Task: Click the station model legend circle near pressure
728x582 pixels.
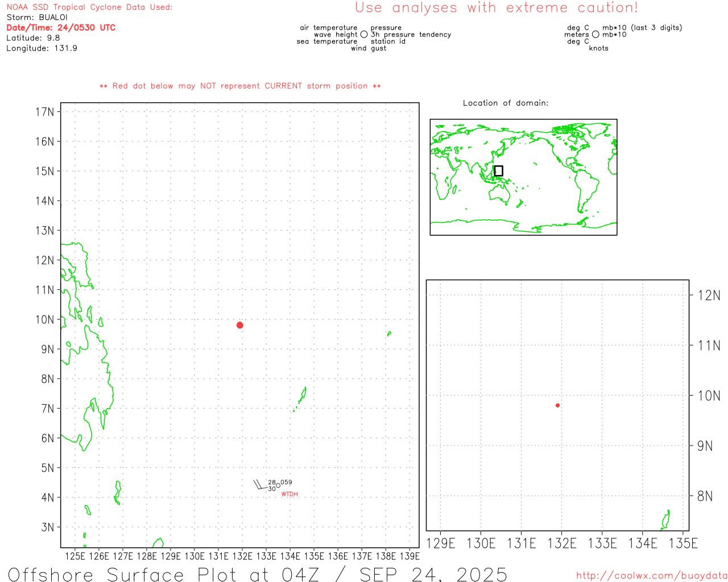Action: pyautogui.click(x=364, y=35)
